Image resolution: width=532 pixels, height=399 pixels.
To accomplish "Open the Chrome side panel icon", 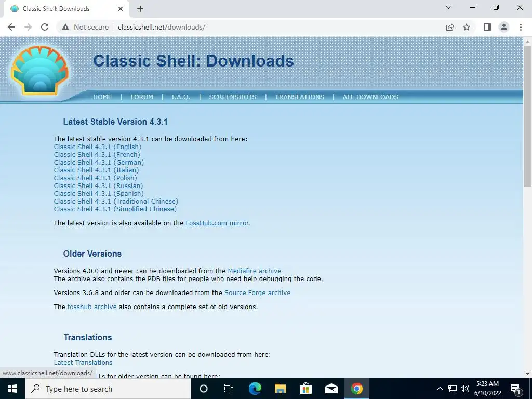I will tap(487, 27).
